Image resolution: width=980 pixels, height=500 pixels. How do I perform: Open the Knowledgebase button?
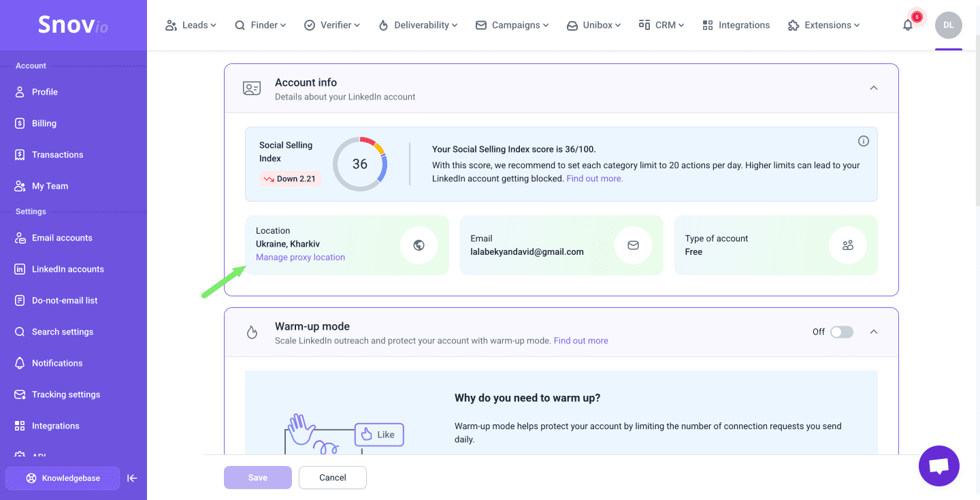(63, 478)
